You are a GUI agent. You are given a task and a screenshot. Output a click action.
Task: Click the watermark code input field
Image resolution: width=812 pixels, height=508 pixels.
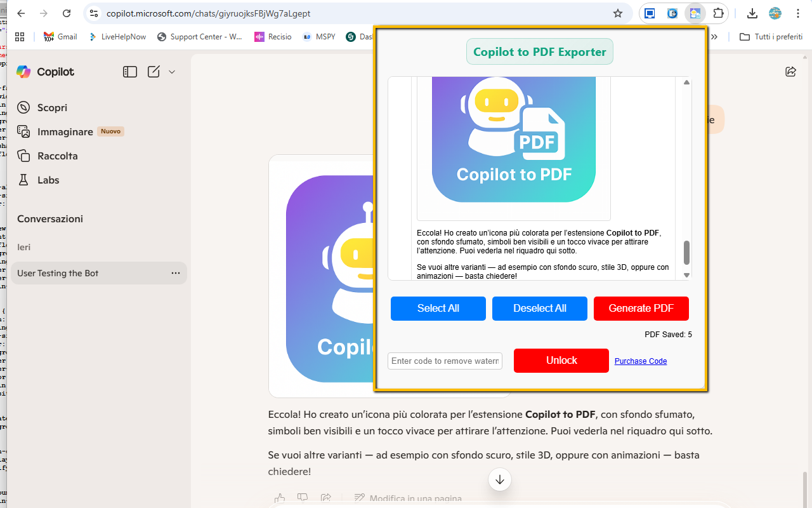[445, 361]
